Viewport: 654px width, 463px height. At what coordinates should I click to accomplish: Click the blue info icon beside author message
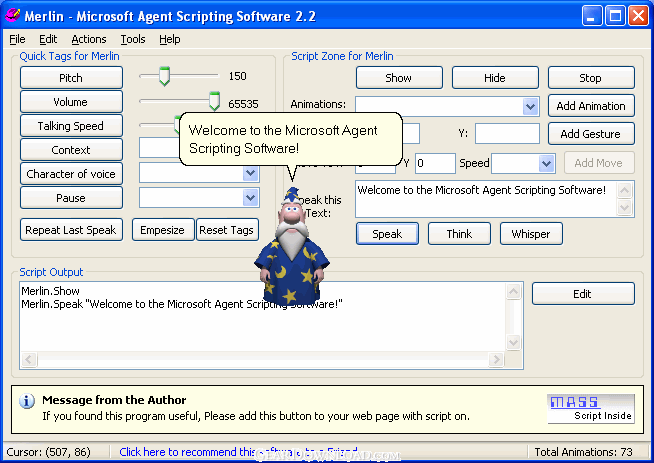(27, 401)
